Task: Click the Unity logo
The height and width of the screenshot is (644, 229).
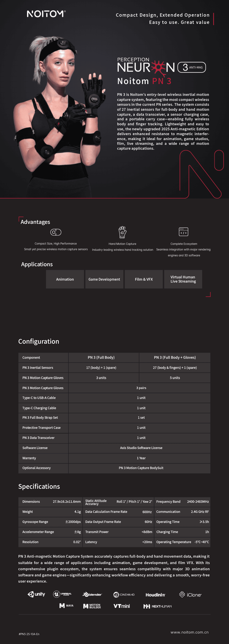Action: pos(36,594)
